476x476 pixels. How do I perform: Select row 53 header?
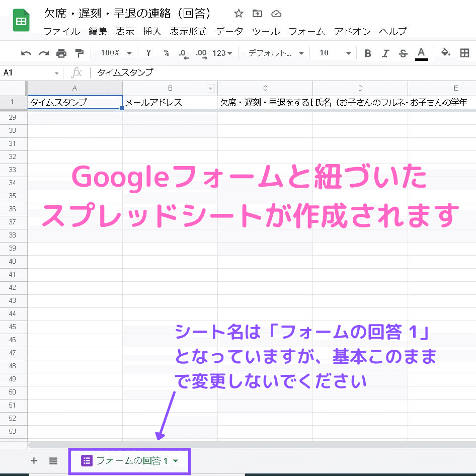[x=13, y=431]
